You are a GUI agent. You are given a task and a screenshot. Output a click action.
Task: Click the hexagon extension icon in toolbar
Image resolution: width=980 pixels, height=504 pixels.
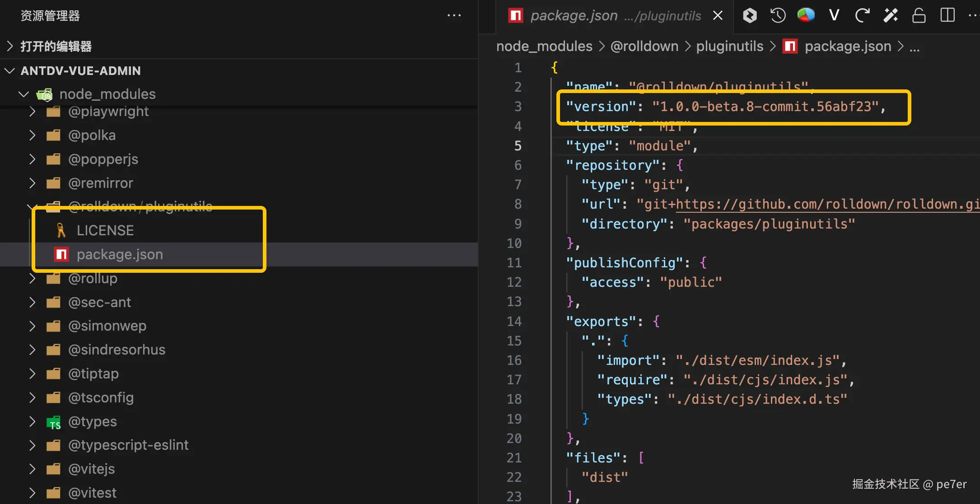[750, 16]
